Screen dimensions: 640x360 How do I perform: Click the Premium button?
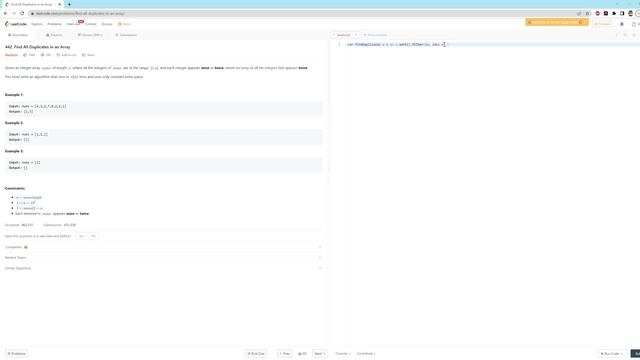coord(602,24)
